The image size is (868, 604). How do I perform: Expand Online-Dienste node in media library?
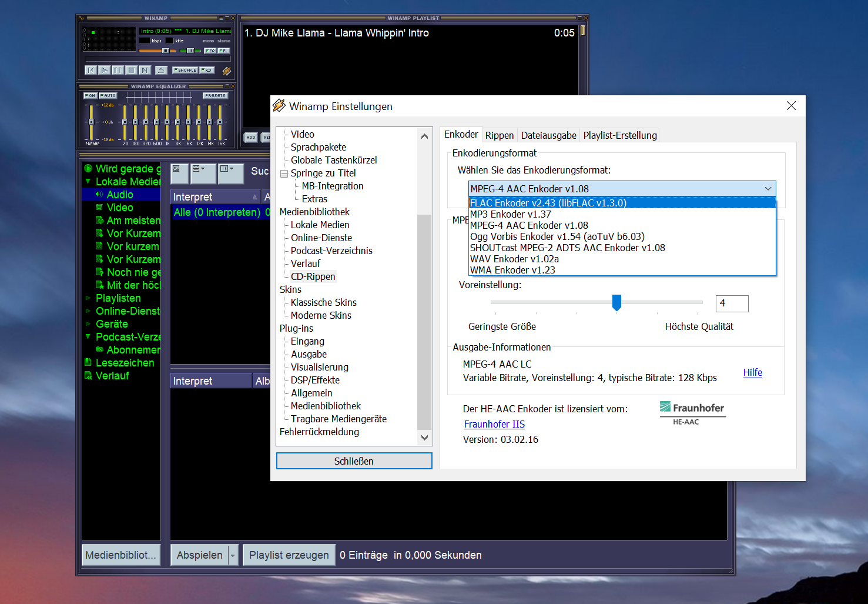[88, 311]
